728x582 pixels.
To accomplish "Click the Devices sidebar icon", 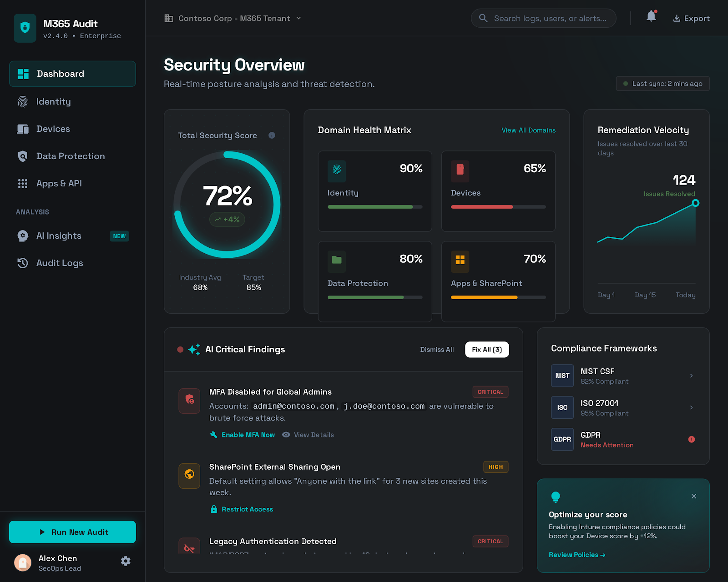I will click(x=23, y=129).
